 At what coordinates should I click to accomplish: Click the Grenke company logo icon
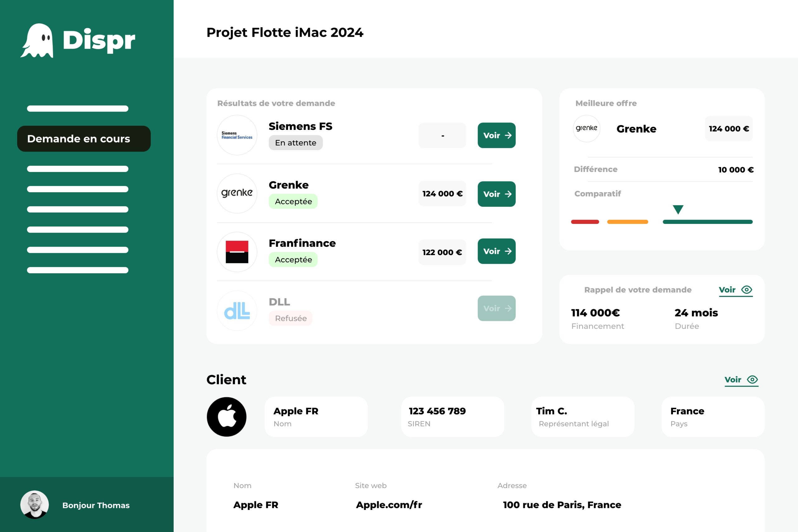coord(237,193)
